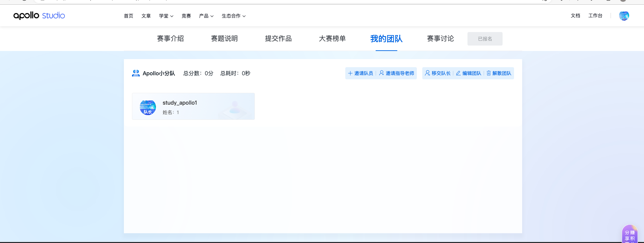This screenshot has width=644, height=243.
Task: Open the 文档 link
Action: click(575, 16)
